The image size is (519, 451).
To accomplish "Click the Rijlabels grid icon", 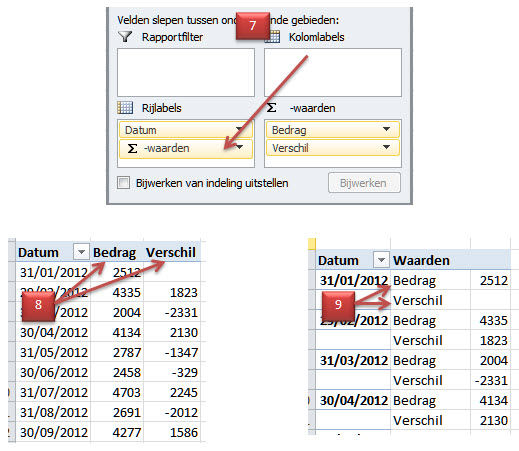I will 125,108.
